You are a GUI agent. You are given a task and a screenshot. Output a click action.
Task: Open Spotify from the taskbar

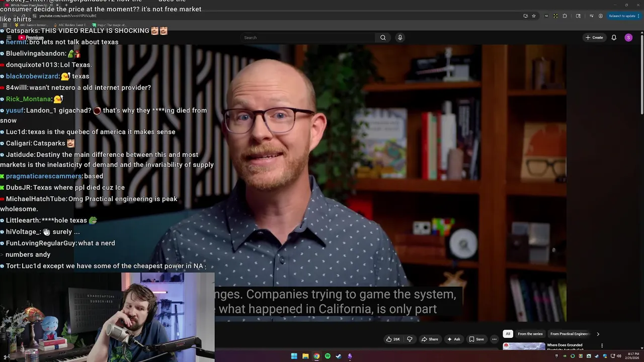pyautogui.click(x=328, y=356)
